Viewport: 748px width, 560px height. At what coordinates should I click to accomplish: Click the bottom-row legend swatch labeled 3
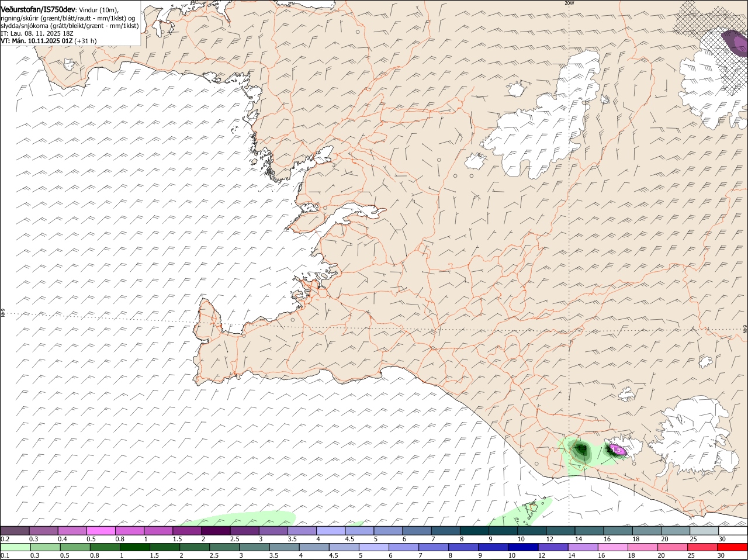click(254, 548)
